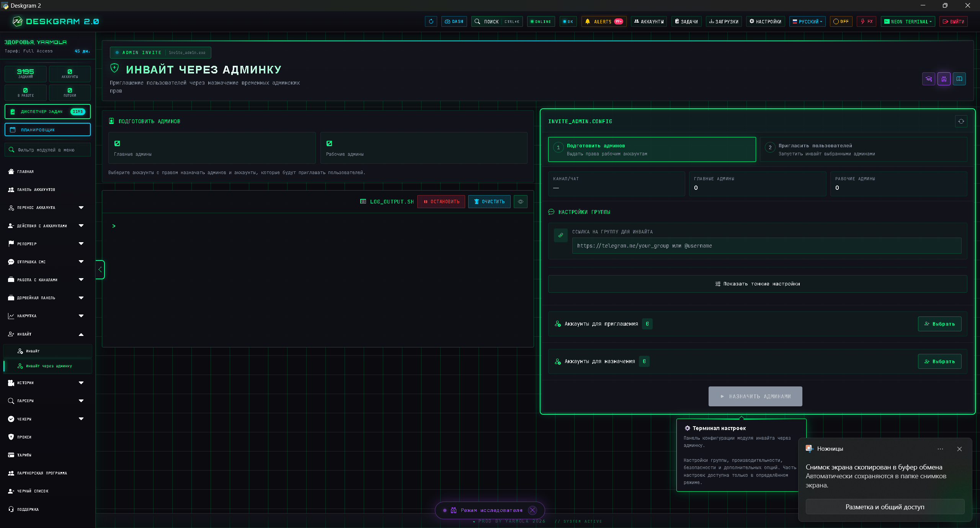The height and width of the screenshot is (528, 980).
Task: Open the DASH dashboard button
Action: [454, 21]
